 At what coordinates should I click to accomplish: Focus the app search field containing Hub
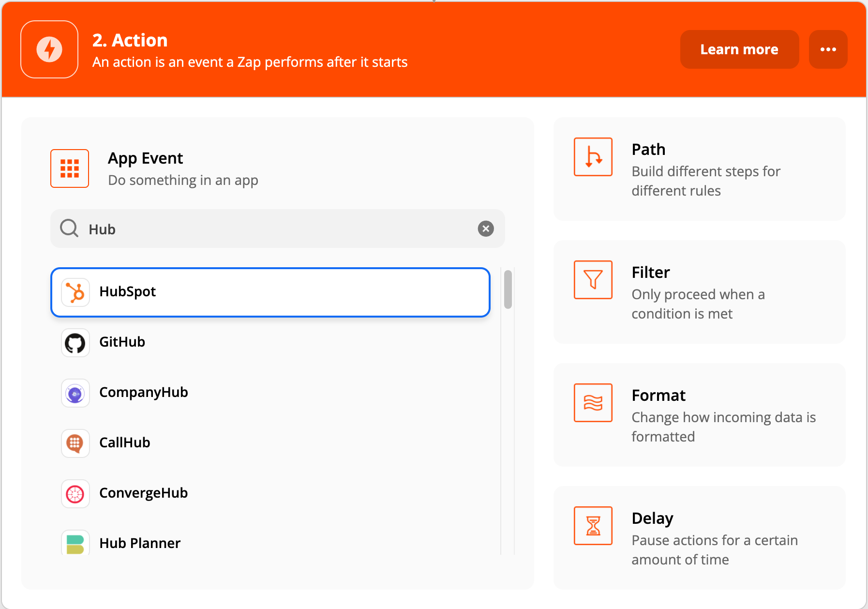277,228
